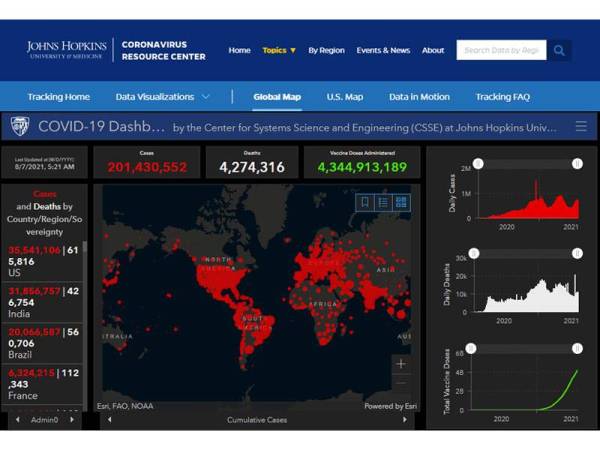Open the About nav item

click(433, 50)
